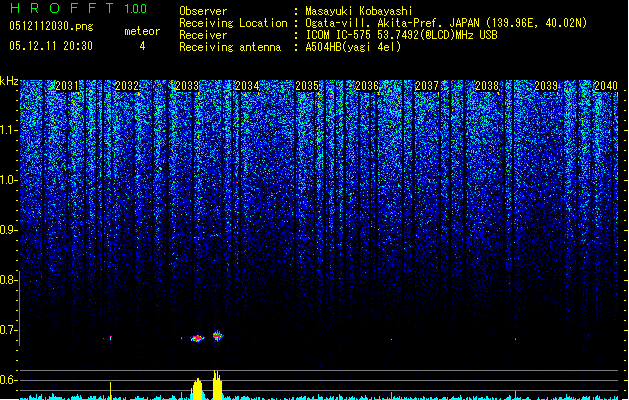Click the meteor count value 4
The width and height of the screenshot is (629, 400).
[142, 46]
